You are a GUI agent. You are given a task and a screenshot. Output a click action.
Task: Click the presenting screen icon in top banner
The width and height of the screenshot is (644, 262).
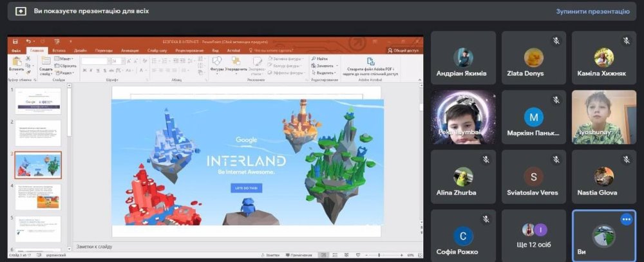pos(21,11)
